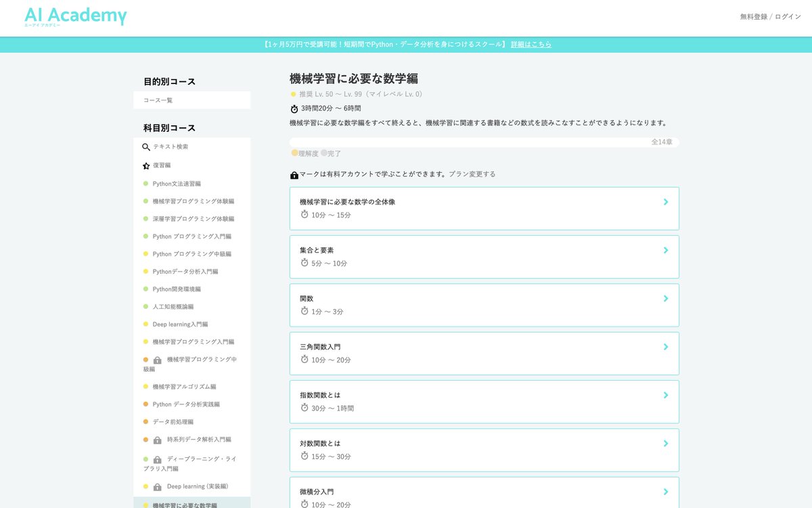Screen dimensions: 812x508
Task: Click stopwatch icon in 指数関数とは card
Action: click(304, 408)
